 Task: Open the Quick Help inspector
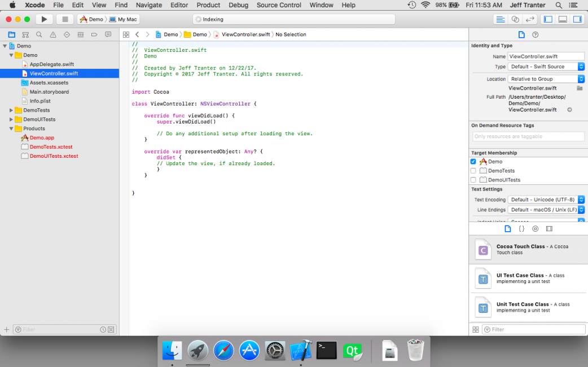536,34
